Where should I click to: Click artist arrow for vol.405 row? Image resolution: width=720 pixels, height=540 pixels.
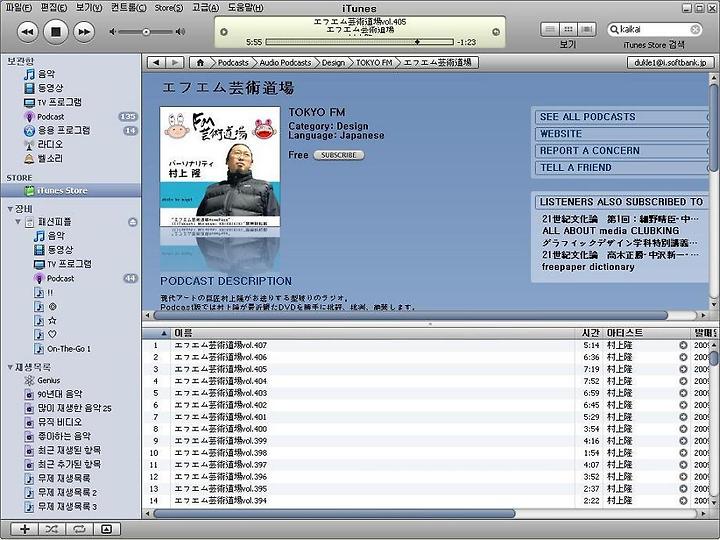coord(683,369)
